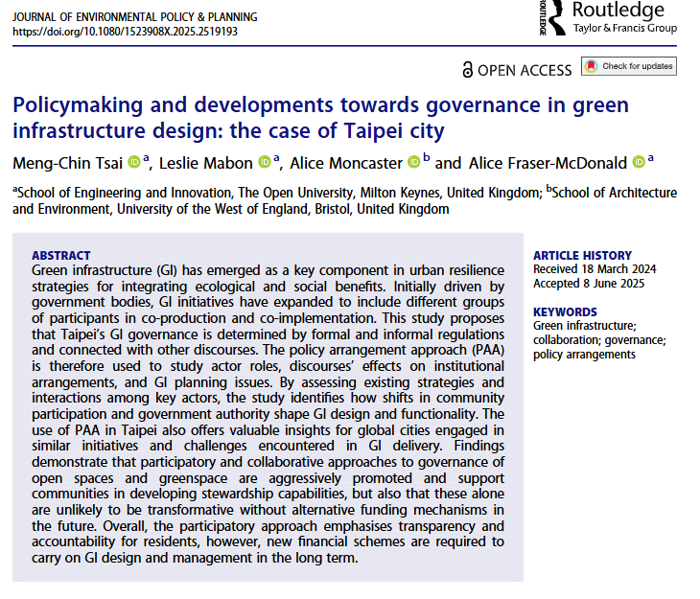Click the open access padlock icon
Viewport: 700px width, 599px height.
467,70
